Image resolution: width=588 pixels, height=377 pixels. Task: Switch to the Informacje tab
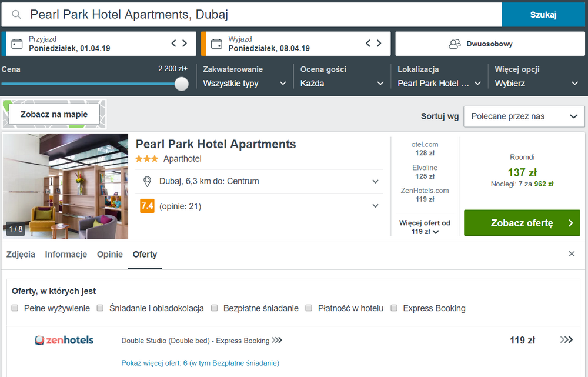point(66,254)
